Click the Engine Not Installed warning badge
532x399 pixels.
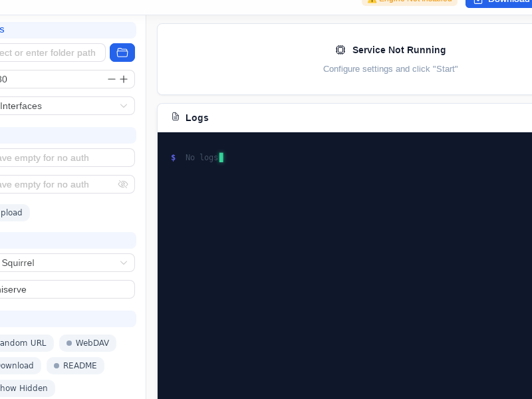[410, 2]
